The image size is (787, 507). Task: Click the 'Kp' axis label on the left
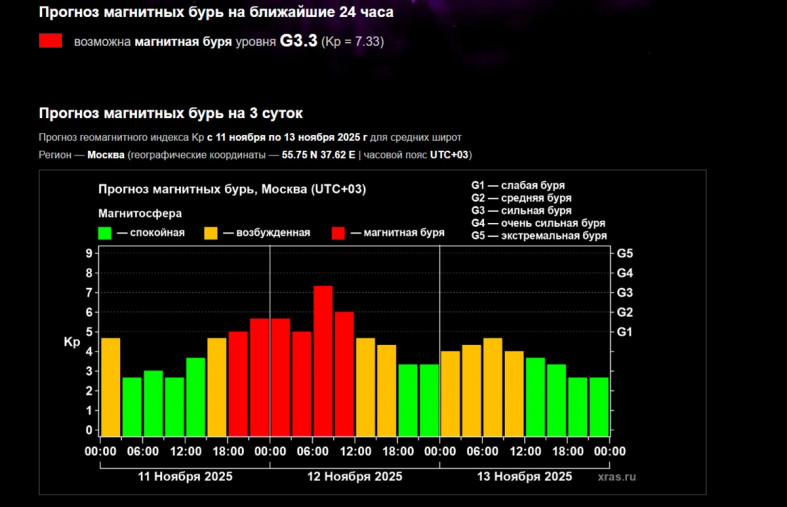[72, 342]
